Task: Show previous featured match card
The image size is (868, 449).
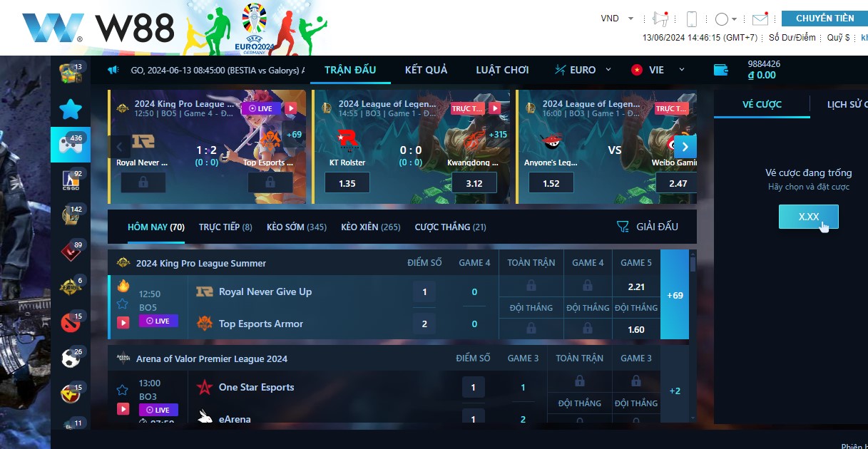Action: tap(120, 147)
